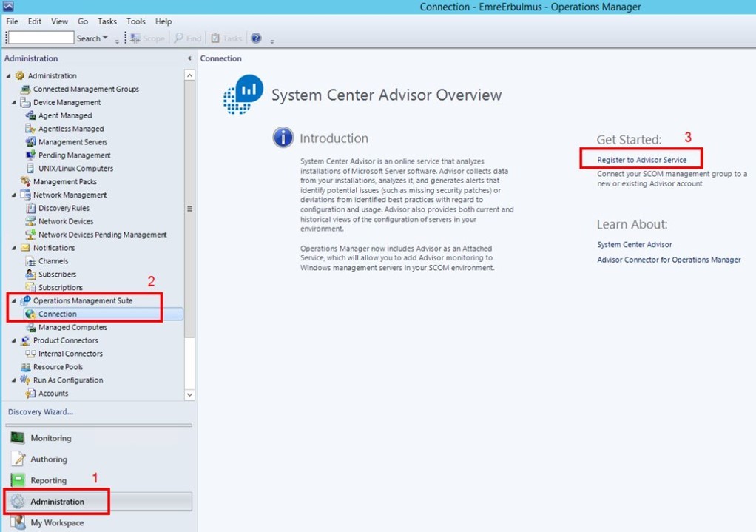Click the Network Devices Pending Management icon
The width and height of the screenshot is (756, 532).
click(x=30, y=235)
